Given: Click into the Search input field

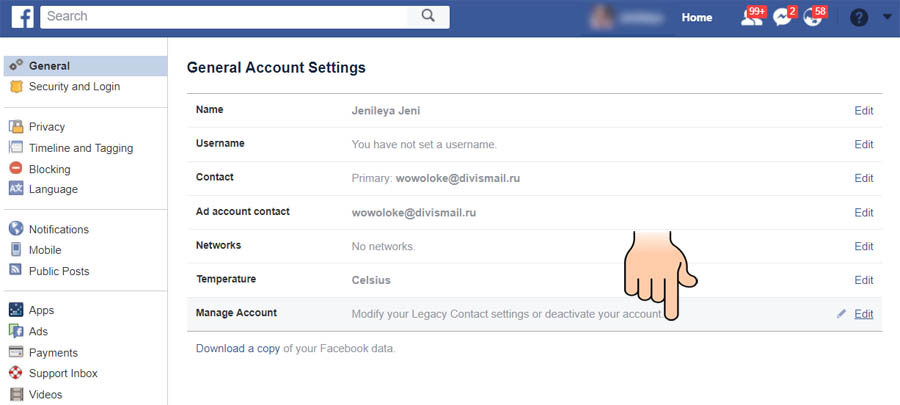Looking at the screenshot, I should [224, 17].
